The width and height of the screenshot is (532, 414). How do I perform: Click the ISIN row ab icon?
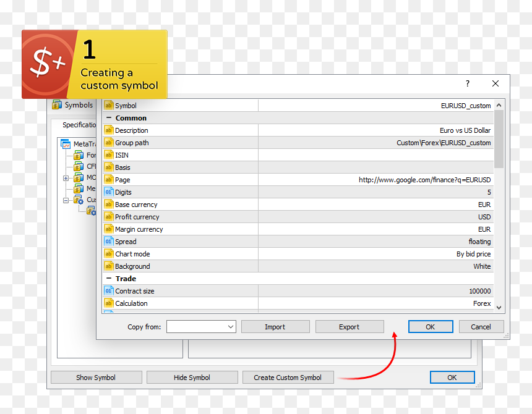coord(109,155)
